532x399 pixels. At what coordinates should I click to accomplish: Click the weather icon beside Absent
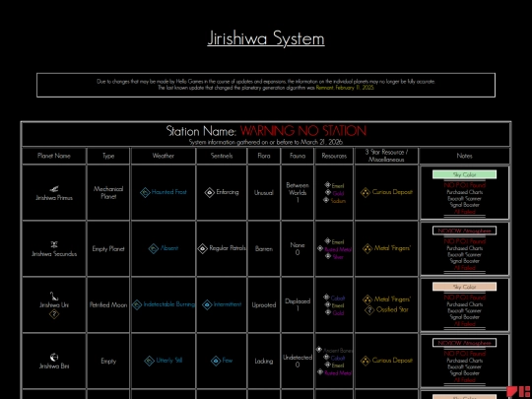click(x=154, y=248)
